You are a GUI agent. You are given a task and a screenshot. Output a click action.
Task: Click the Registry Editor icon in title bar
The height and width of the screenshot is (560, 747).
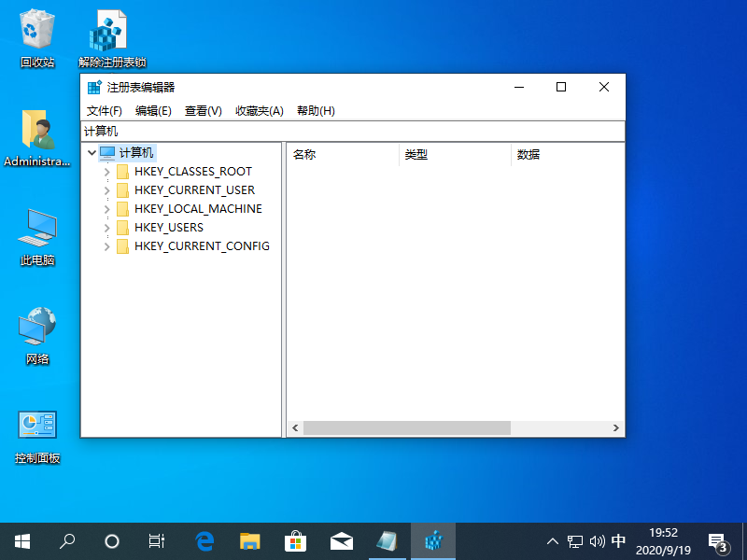[x=93, y=87]
